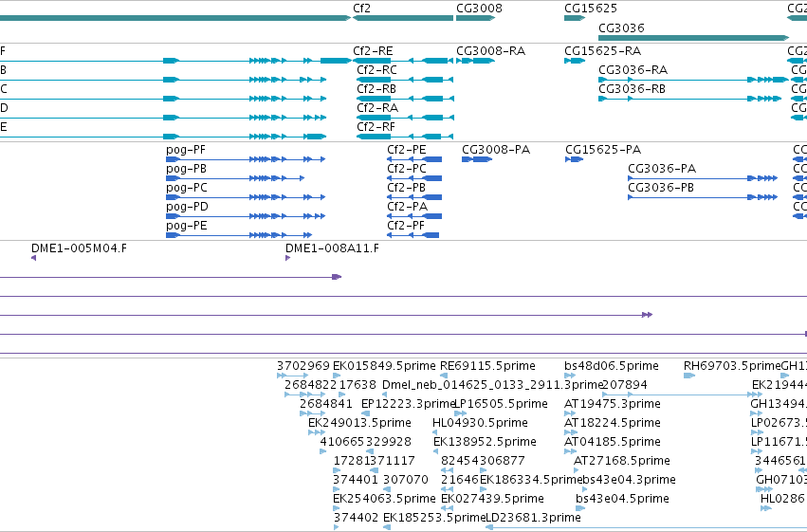807x532 pixels.
Task: Open transcript CG3008-RA
Action: click(475, 61)
